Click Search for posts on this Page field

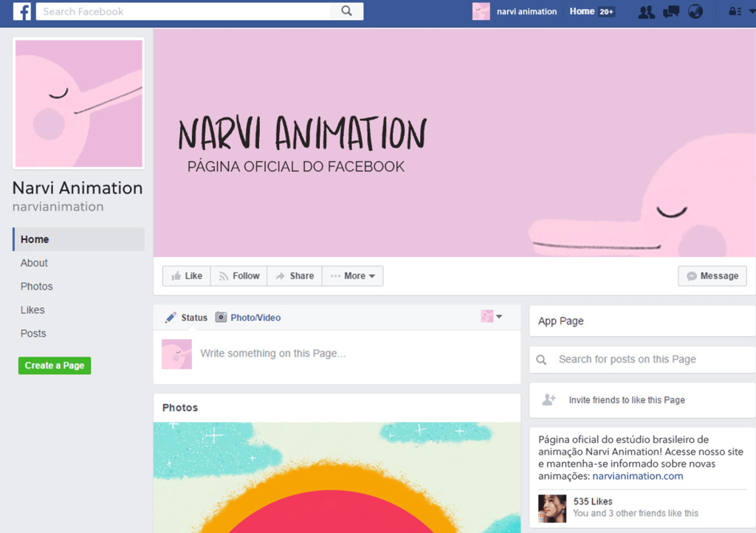tap(642, 359)
